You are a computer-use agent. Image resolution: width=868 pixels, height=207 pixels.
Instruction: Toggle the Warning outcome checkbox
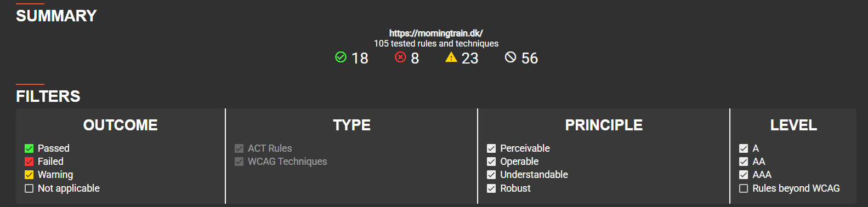pos(29,175)
